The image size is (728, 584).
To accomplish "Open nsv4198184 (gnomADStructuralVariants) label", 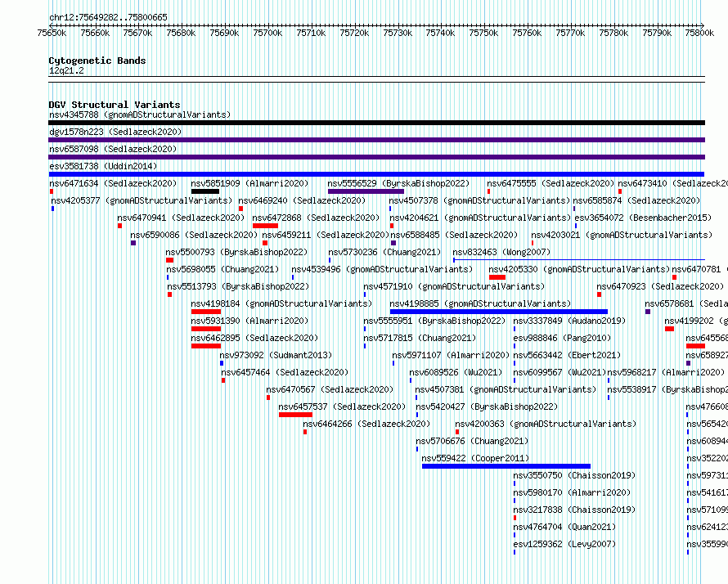I will (x=282, y=303).
